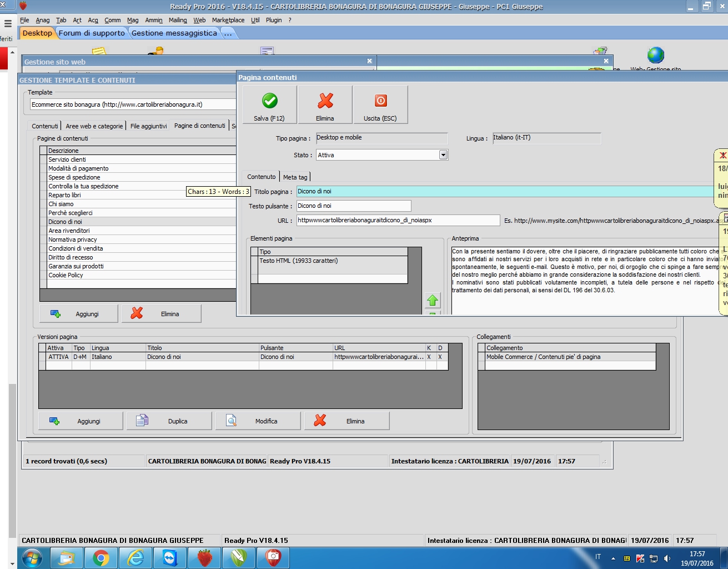Select the 'Diritto di recesso' row
728x569 pixels.
pos(142,257)
